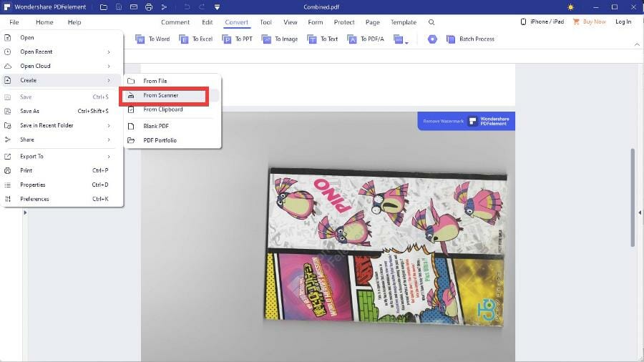This screenshot has width=644, height=362.
Task: Click the Log In button
Action: (623, 21)
